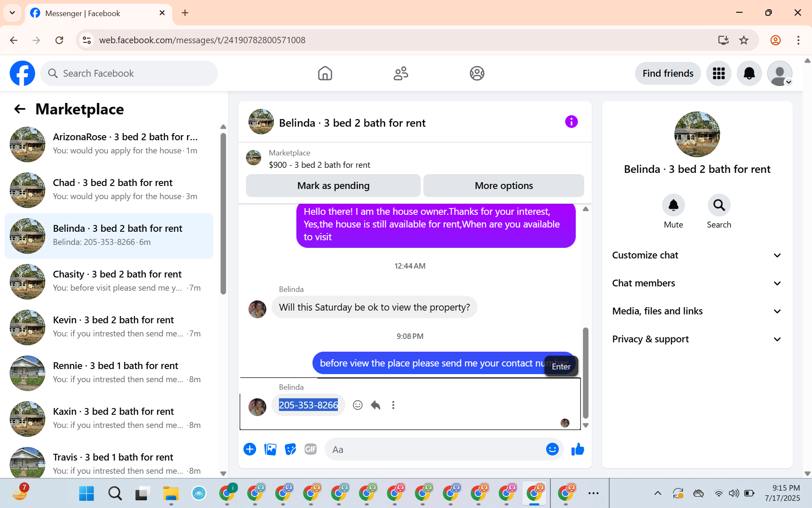Choose a sticker in the composer

290,449
